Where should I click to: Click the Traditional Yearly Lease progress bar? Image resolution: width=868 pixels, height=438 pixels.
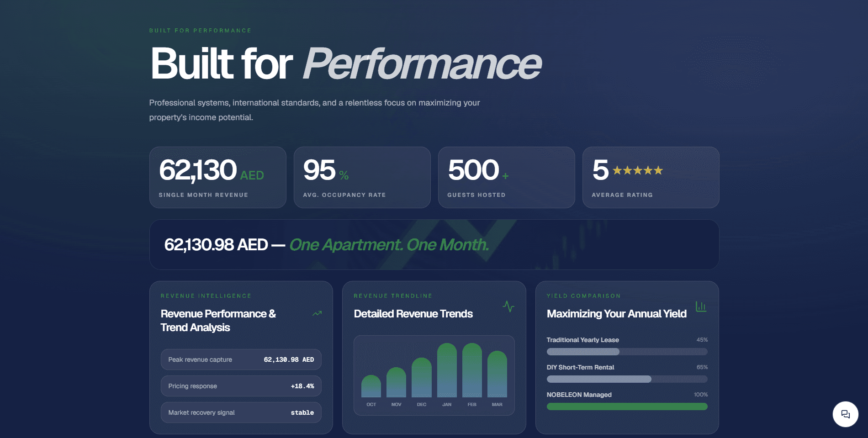pyautogui.click(x=627, y=352)
